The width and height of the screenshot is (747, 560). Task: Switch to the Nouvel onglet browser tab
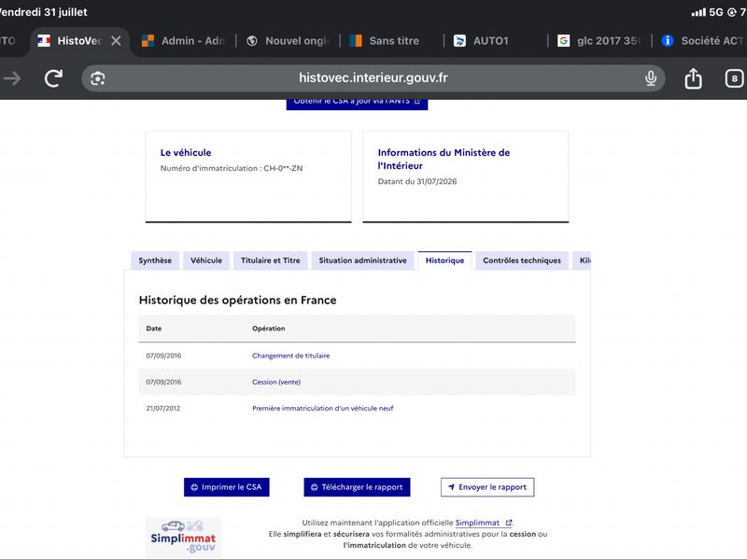tap(289, 41)
